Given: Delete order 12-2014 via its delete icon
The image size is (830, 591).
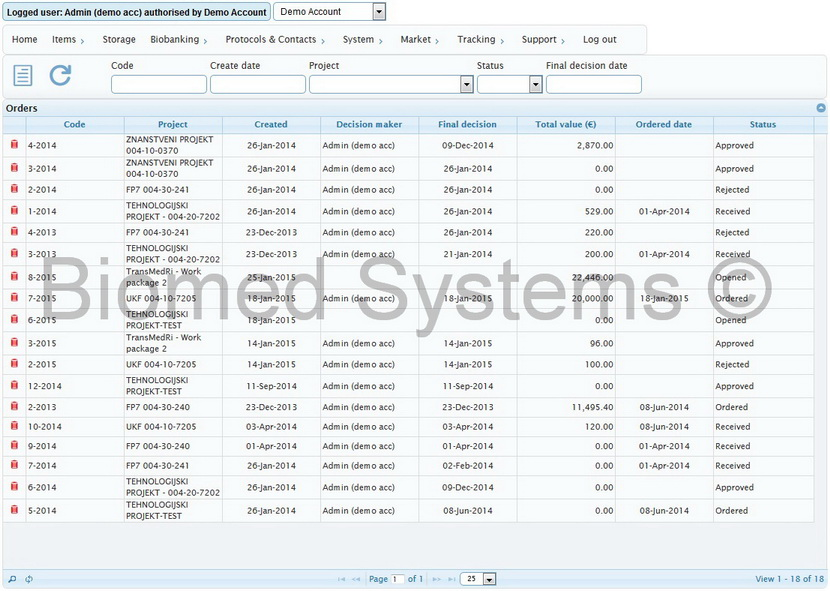Looking at the screenshot, I should point(12,386).
